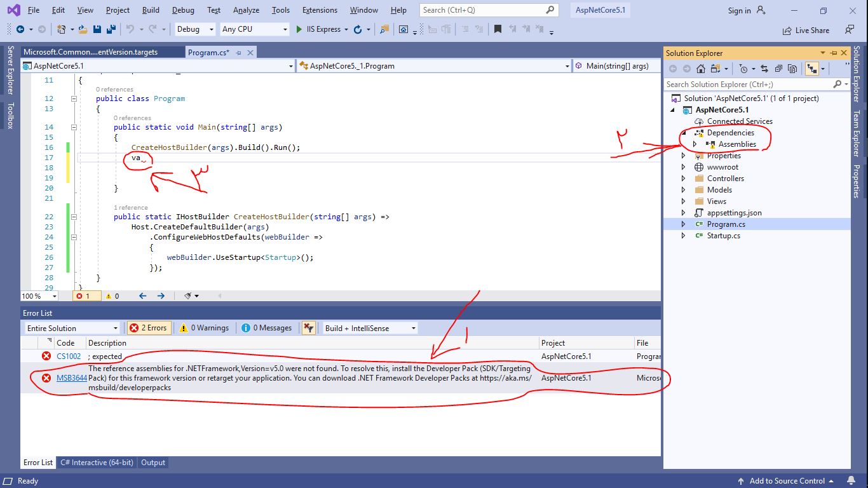Click the notifications bell in the status bar
868x488 pixels.
pyautogui.click(x=851, y=481)
